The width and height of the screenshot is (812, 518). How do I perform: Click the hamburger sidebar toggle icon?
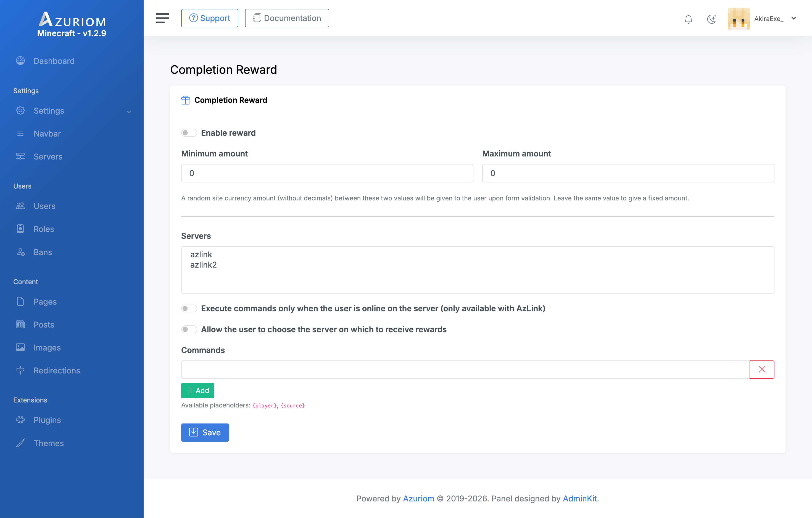pos(162,18)
